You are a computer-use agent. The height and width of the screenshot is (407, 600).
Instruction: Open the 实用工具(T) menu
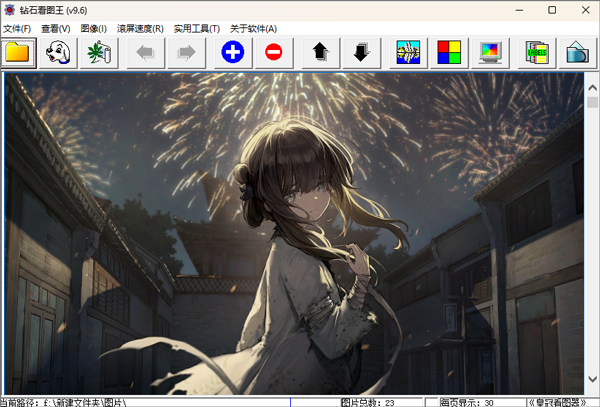(x=197, y=29)
